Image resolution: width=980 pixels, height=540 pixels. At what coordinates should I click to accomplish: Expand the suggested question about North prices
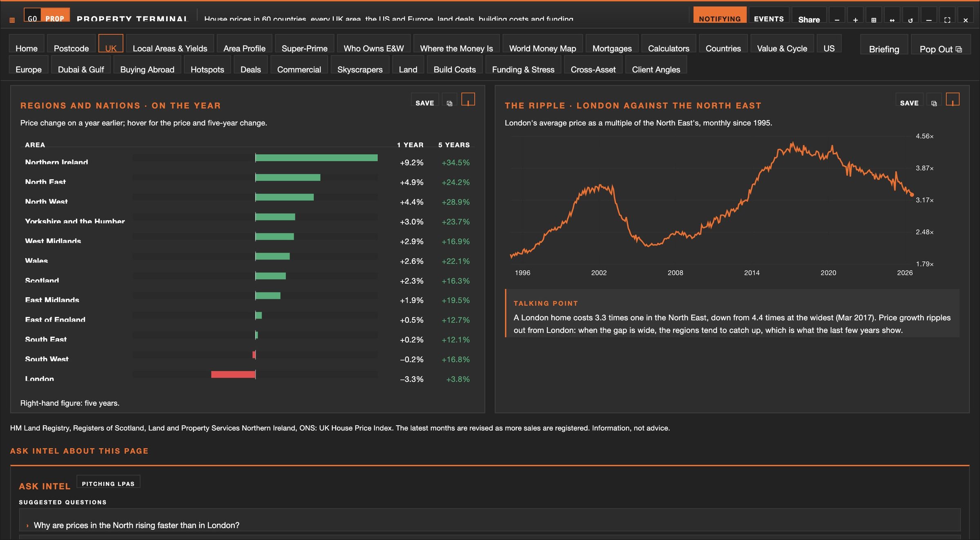(490, 520)
